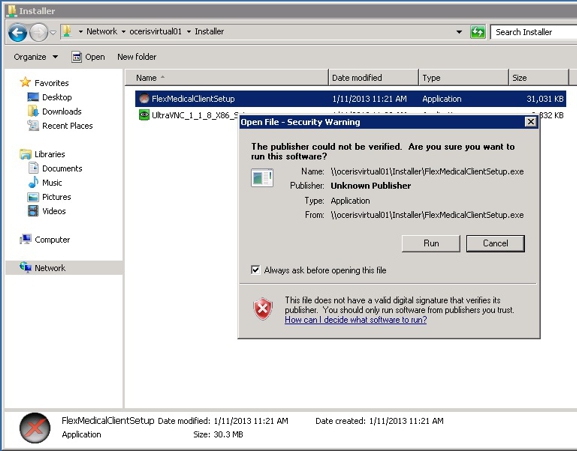The image size is (577, 451).
Task: Create a New folder from command bar
Action: [137, 57]
